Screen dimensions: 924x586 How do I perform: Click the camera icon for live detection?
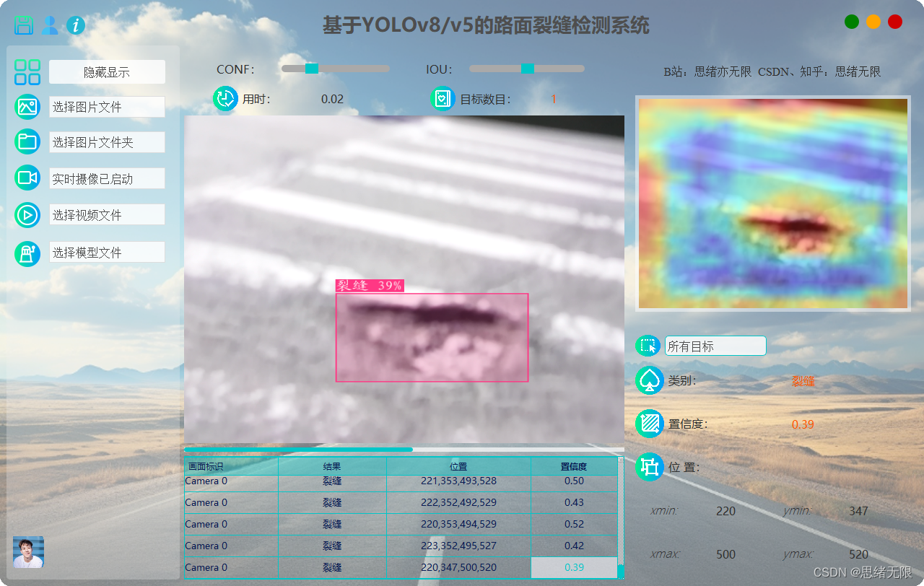click(27, 178)
